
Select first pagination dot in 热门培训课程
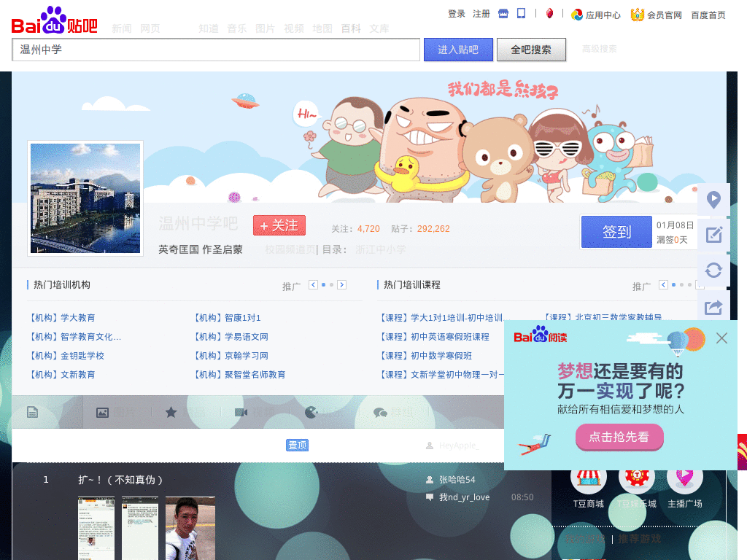tap(673, 285)
